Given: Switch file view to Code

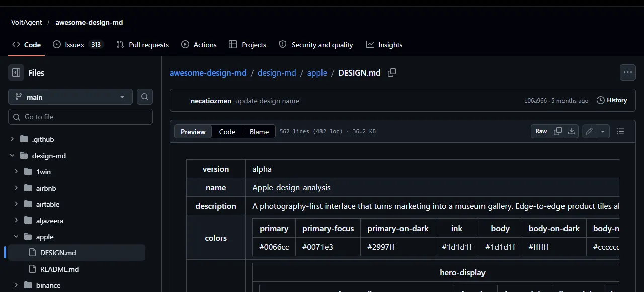Looking at the screenshot, I should [227, 132].
